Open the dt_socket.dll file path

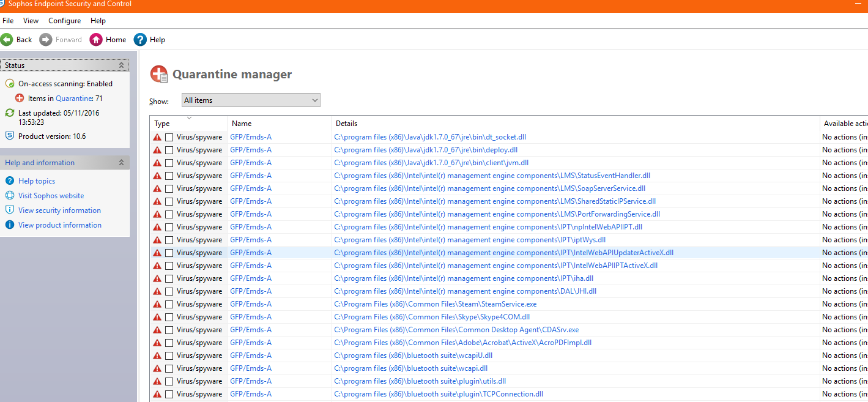(430, 137)
